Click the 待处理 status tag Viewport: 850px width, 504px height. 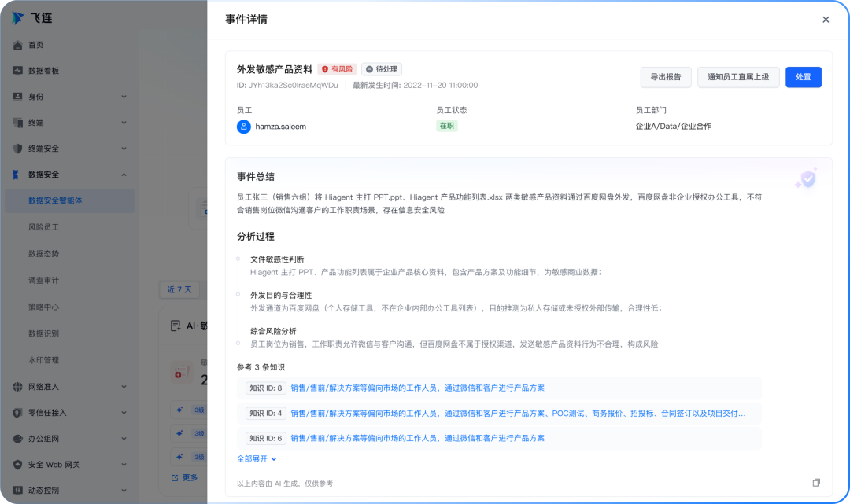[x=382, y=69]
